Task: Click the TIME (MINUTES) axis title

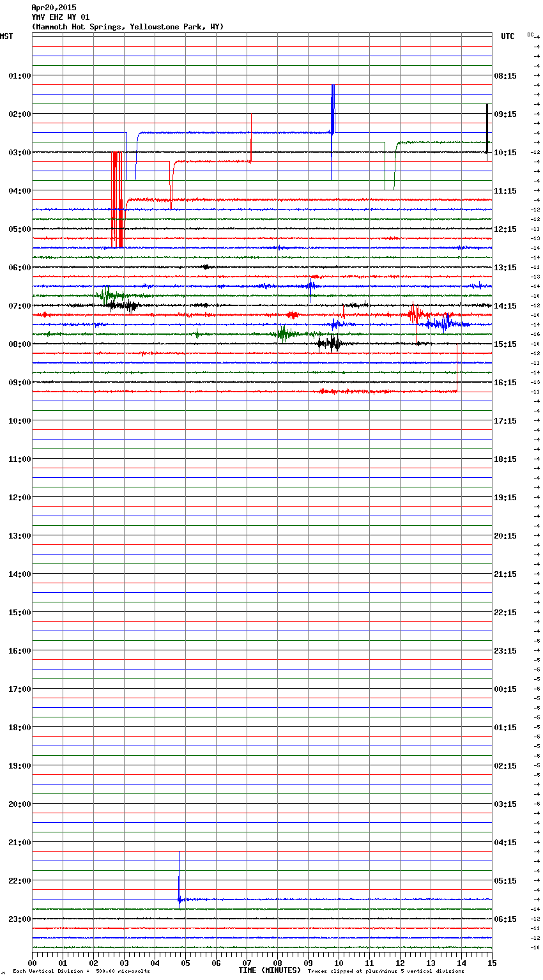Action: [x=270, y=970]
